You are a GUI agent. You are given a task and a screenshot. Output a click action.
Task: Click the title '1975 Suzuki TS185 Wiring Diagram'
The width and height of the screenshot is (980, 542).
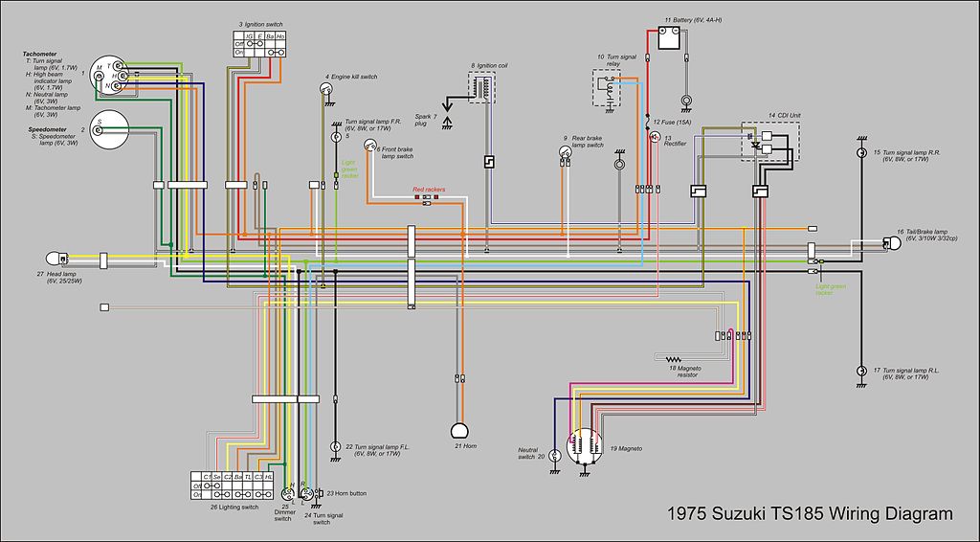(x=810, y=514)
